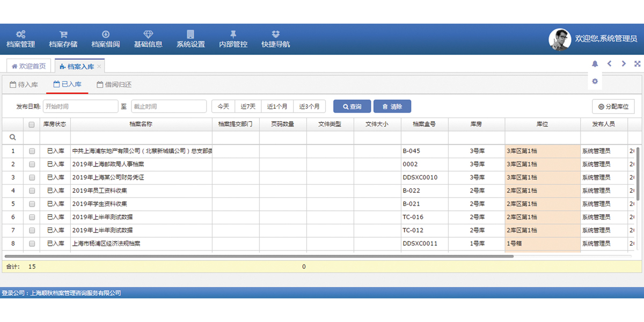This screenshot has height=322, width=644.
Task: Click the 开始时间 date input field
Action: point(80,107)
